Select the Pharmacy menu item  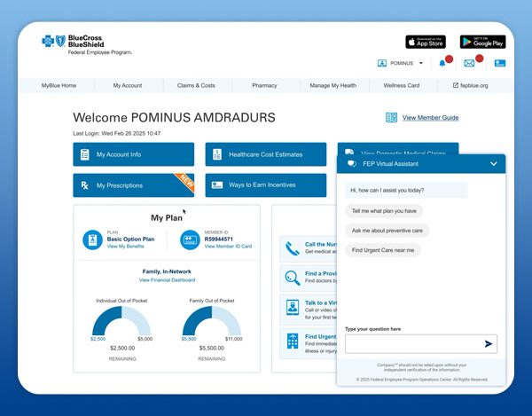264,85
